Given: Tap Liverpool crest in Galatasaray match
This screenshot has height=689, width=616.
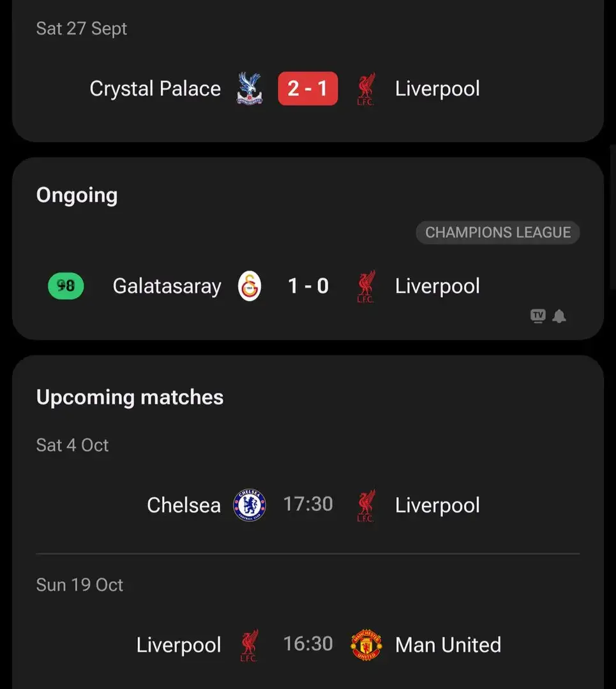Looking at the screenshot, I should (x=366, y=286).
